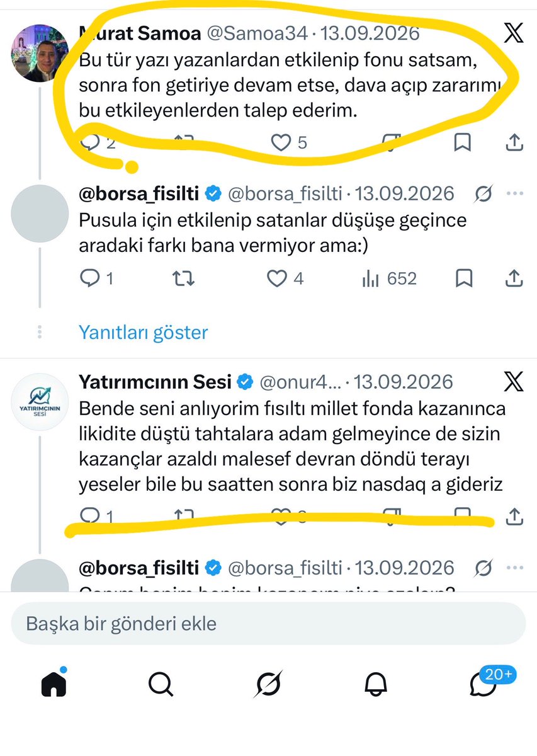Open Yatırımcının Sesi profile name
The height and width of the screenshot is (756, 537).
tap(155, 381)
